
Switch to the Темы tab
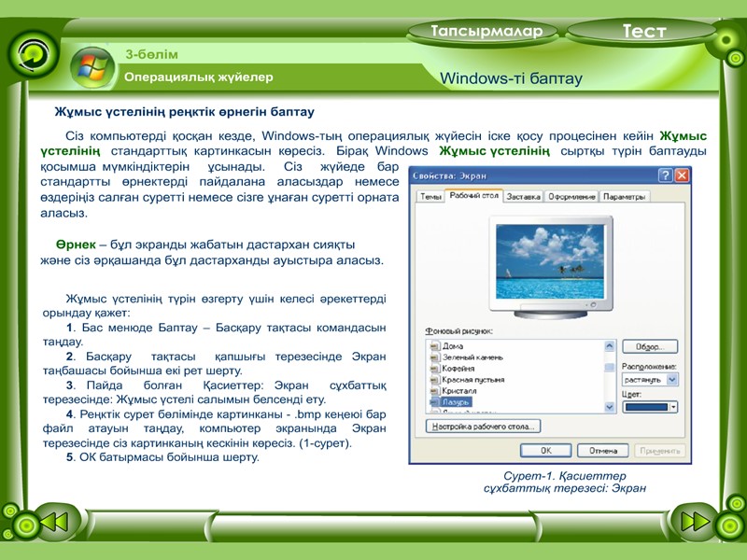coord(430,197)
